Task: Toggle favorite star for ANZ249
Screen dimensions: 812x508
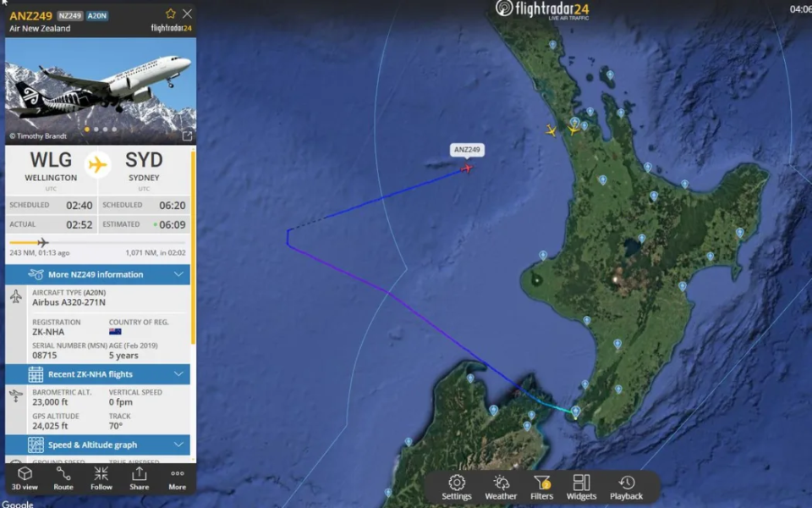Action: 170,14
